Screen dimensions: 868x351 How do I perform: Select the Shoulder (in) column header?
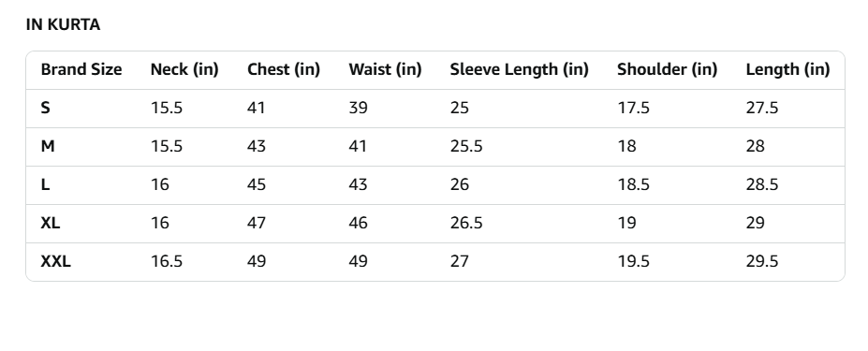pyautogui.click(x=667, y=70)
